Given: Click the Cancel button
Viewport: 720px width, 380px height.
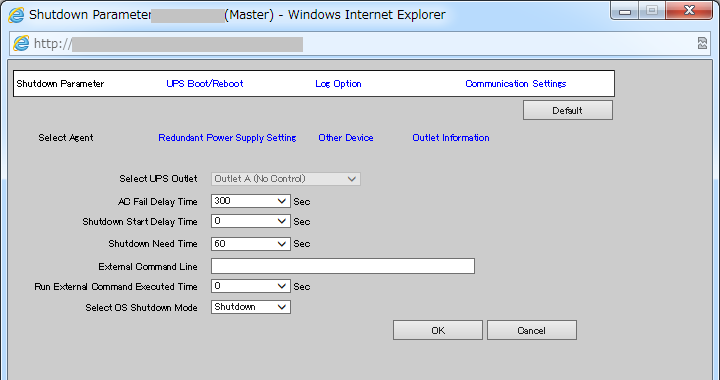Looking at the screenshot, I should coord(532,330).
